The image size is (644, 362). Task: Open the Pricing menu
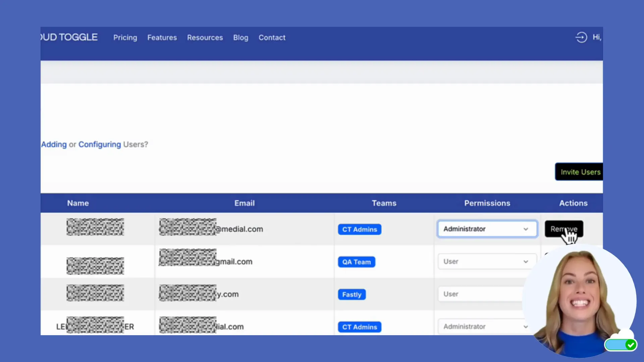[x=125, y=38]
